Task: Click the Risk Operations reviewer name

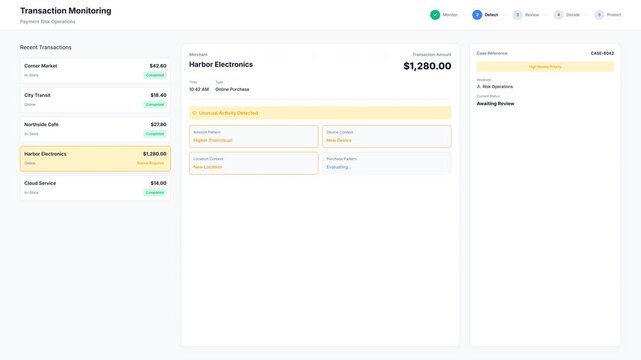Action: click(x=498, y=87)
